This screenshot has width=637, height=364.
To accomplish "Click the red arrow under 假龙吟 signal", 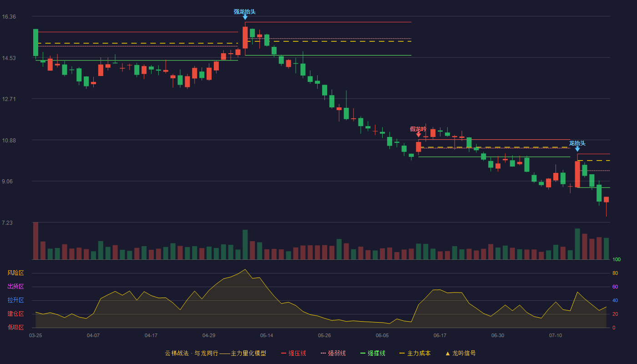I will (x=419, y=135).
